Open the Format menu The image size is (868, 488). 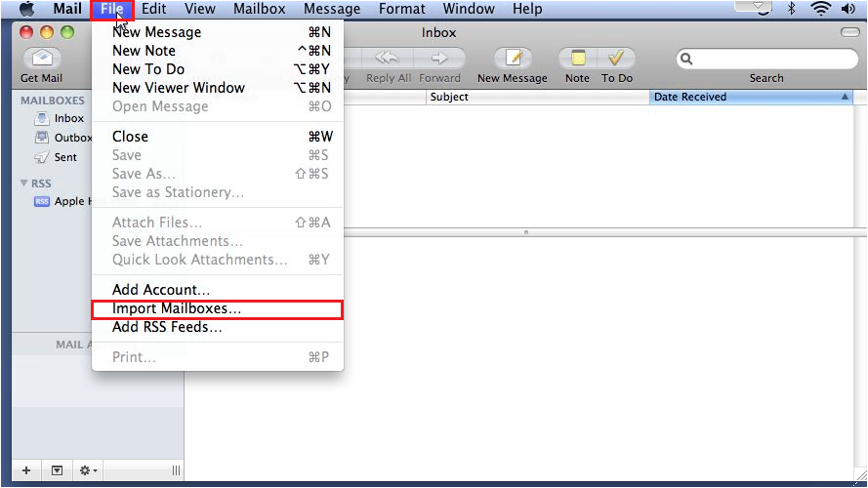pos(402,9)
